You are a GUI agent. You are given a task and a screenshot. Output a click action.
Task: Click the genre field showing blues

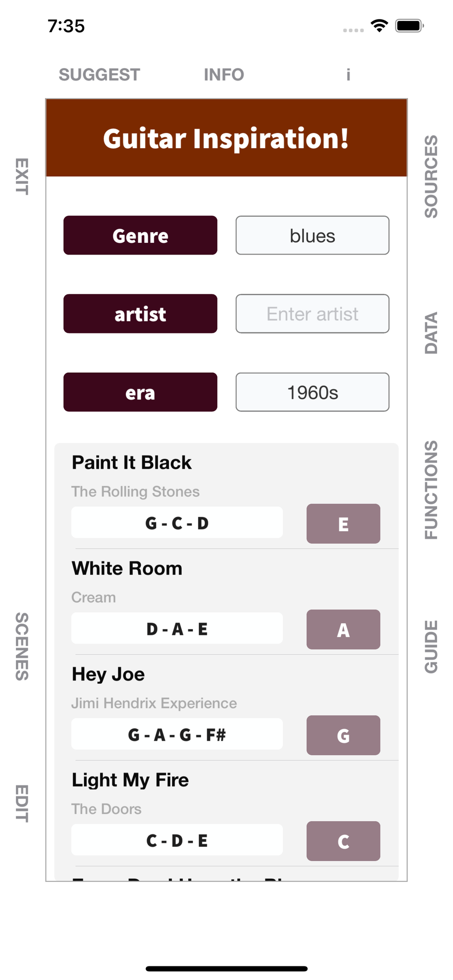click(x=312, y=235)
